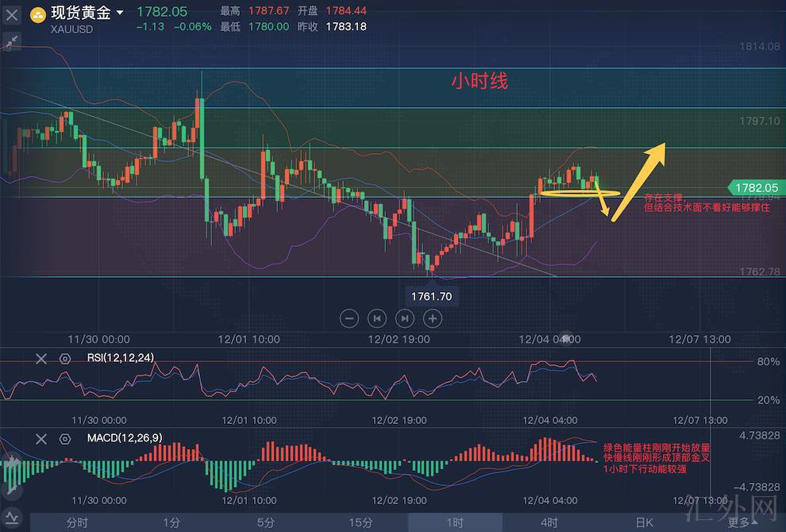The width and height of the screenshot is (786, 532).
Task: Remove the RSI indicator panel
Action: coord(41,358)
